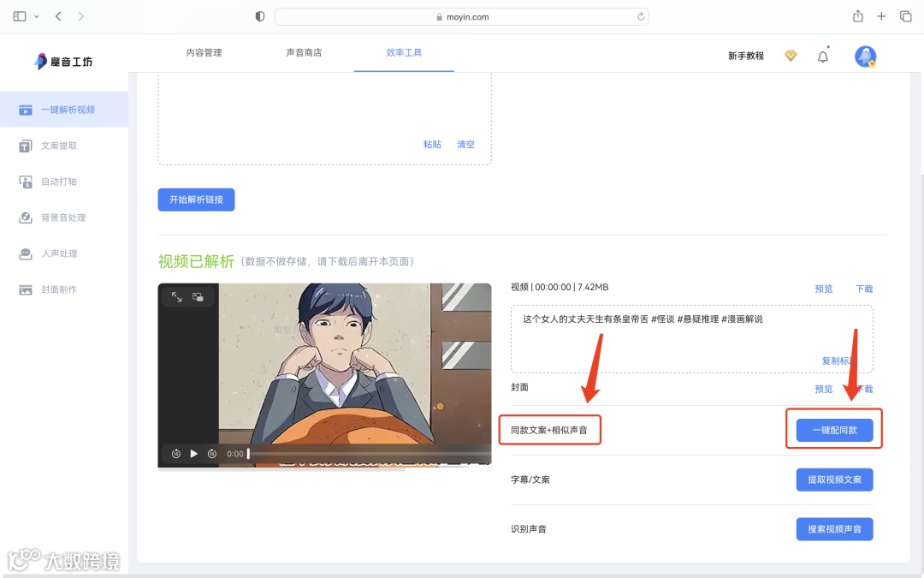Enable picture-in-picture on the video player
This screenshot has height=578, width=924.
[x=198, y=297]
